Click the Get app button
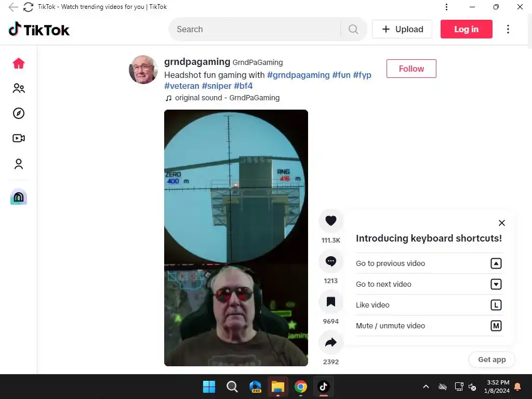This screenshot has height=399, width=532. 491,360
